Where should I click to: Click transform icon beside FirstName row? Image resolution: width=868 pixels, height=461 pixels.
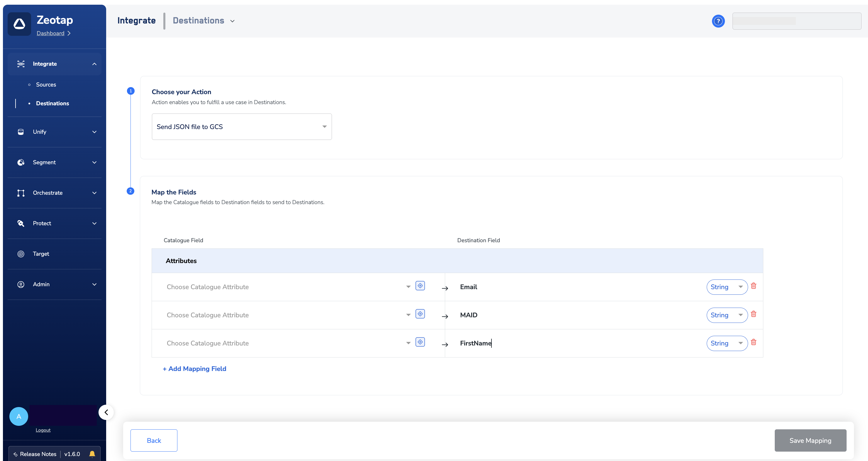pos(420,342)
